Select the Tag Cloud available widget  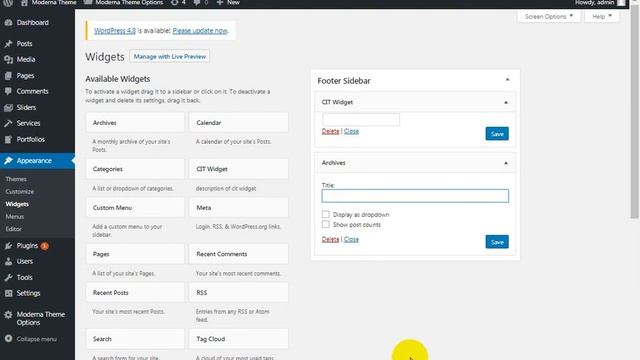pos(238,339)
